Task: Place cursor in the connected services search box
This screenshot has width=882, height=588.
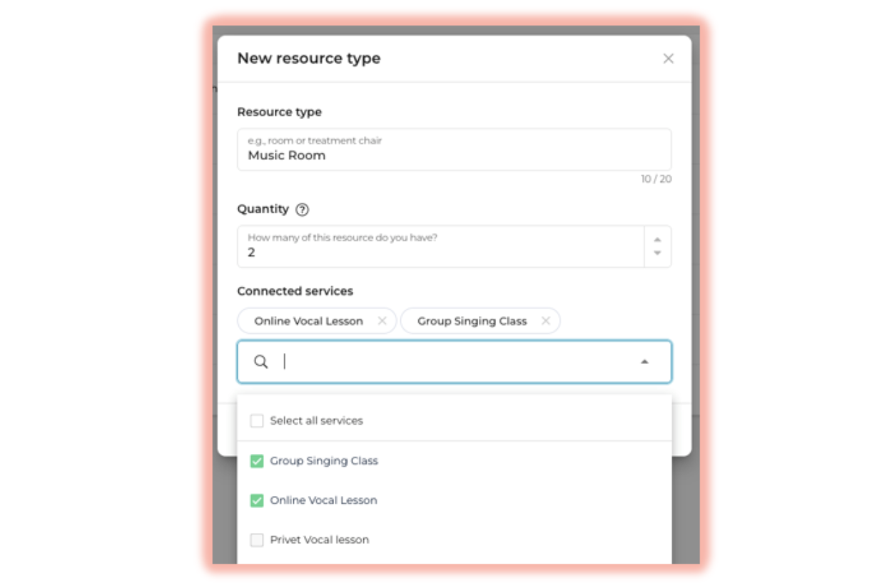Action: [x=457, y=362]
